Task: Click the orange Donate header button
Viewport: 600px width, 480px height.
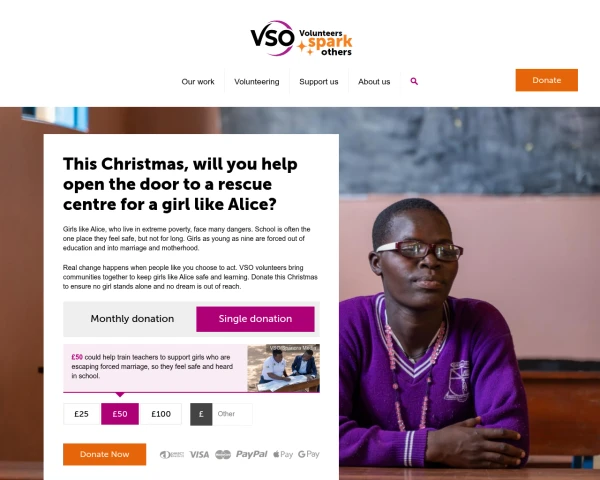Action: pyautogui.click(x=546, y=80)
